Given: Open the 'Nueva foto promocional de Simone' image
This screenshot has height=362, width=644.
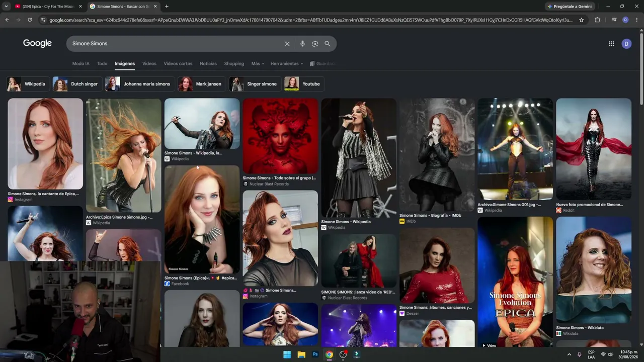Looking at the screenshot, I should pyautogui.click(x=594, y=149).
